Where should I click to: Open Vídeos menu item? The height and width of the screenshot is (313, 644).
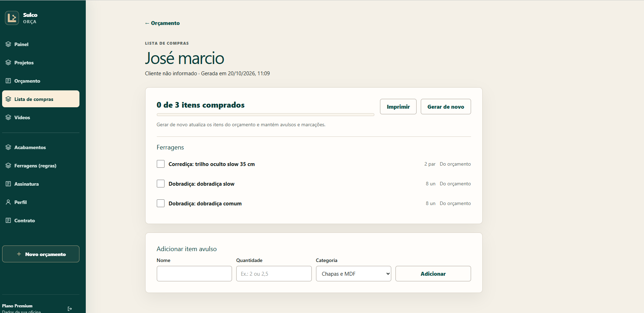(41, 117)
